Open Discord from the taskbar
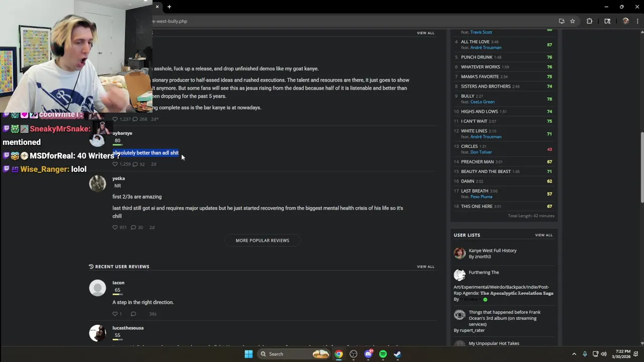The height and width of the screenshot is (362, 644). click(368, 354)
